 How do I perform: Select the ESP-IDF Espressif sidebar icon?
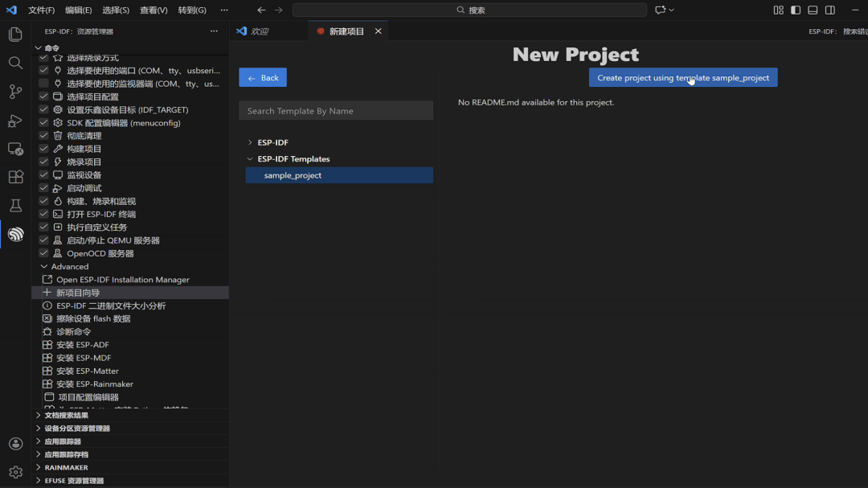click(15, 234)
